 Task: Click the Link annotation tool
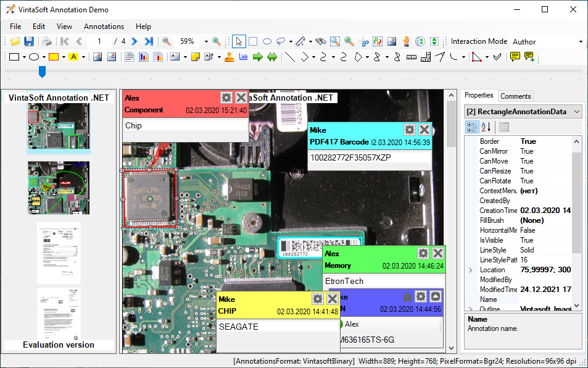[243, 57]
